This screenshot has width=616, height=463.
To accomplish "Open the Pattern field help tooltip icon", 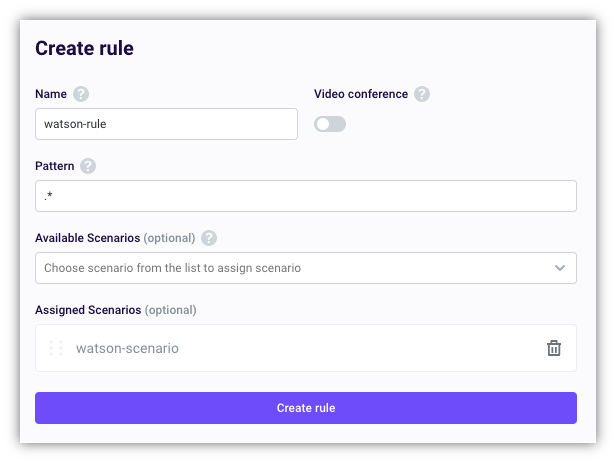I will [x=88, y=166].
